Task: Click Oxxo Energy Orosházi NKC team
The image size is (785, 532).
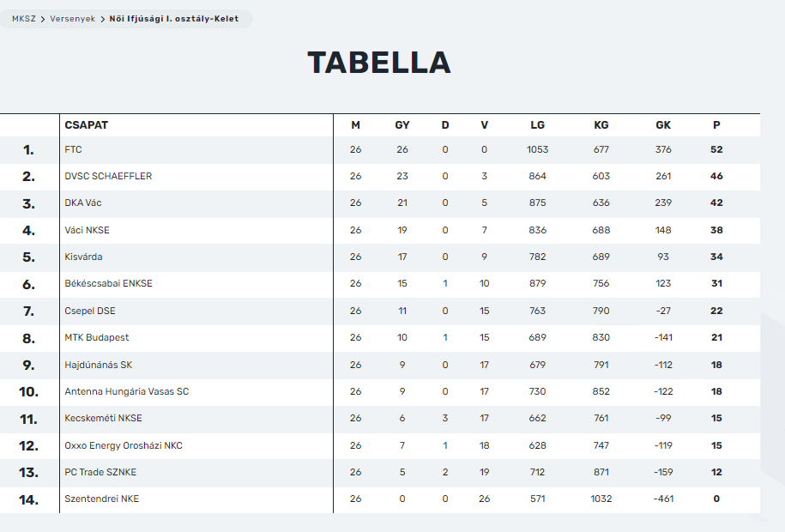Action: (124, 445)
